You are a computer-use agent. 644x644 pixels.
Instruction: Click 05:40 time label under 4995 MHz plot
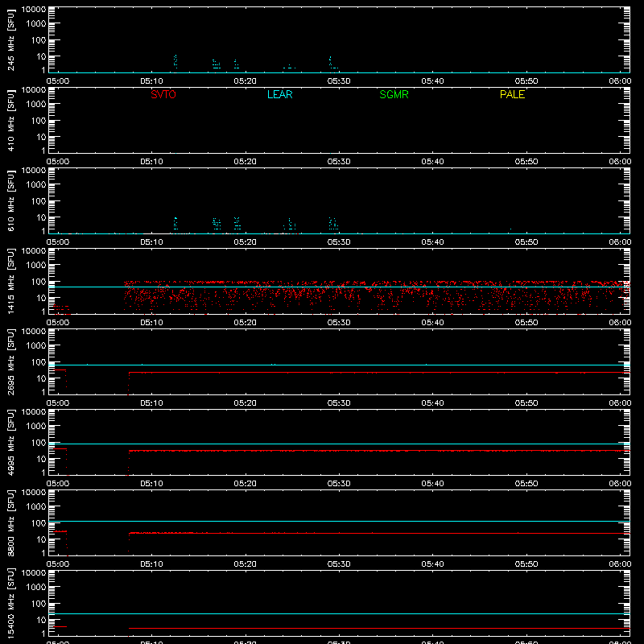(432, 484)
